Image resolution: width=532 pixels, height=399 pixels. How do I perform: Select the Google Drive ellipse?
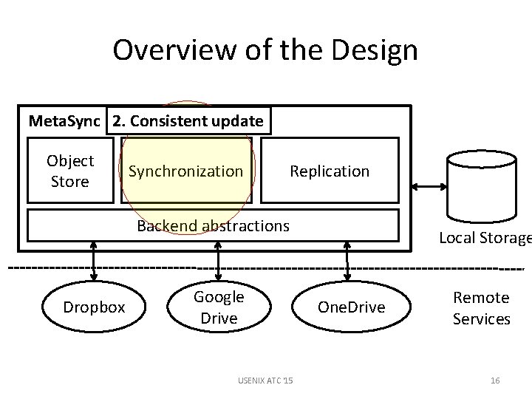219,307
